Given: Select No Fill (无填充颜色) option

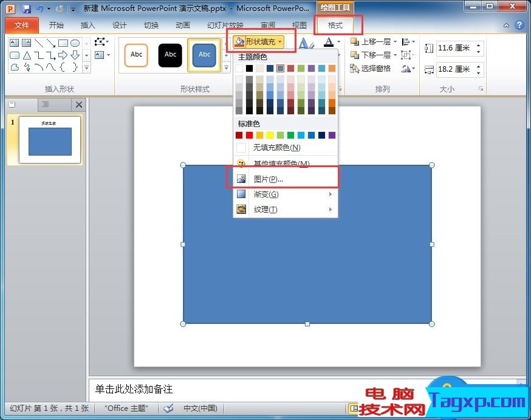Looking at the screenshot, I should coord(276,148).
